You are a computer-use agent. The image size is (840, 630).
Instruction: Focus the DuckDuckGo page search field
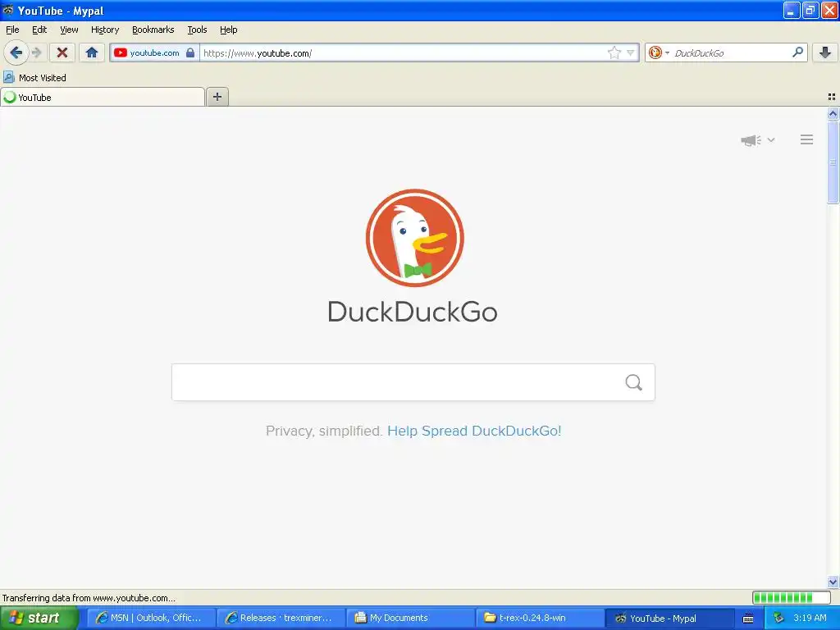point(413,382)
